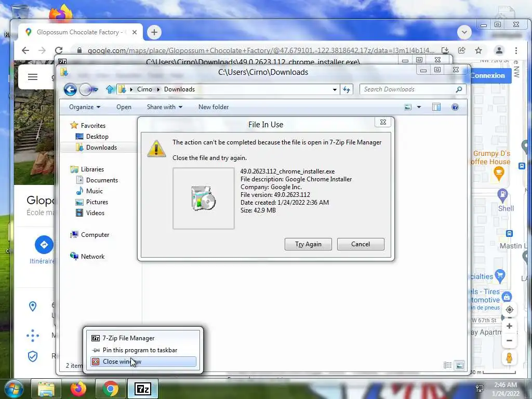Click Cirno in address breadcrumb
The image size is (532, 399).
(144, 89)
